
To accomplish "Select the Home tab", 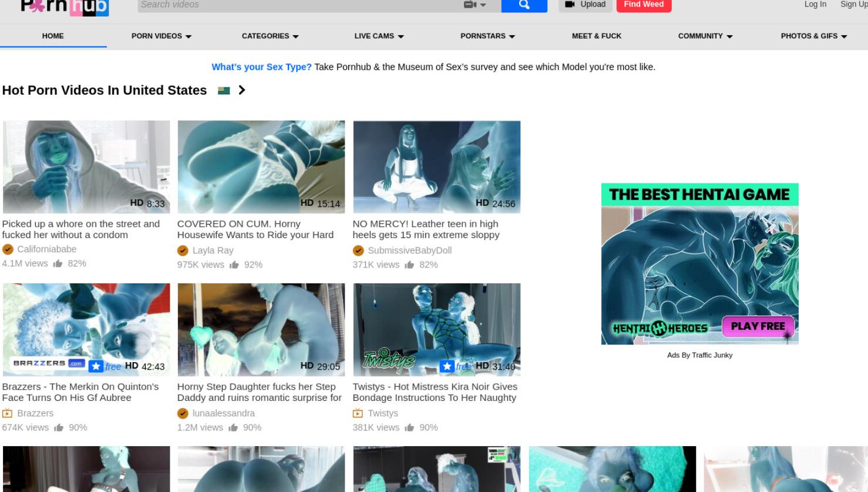I will point(53,36).
